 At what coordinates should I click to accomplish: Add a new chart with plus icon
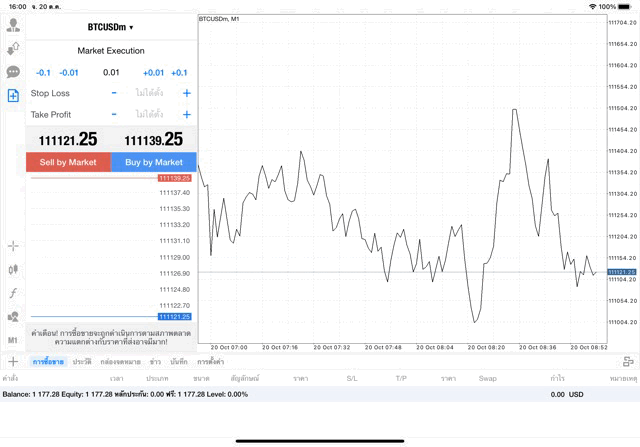(13, 361)
